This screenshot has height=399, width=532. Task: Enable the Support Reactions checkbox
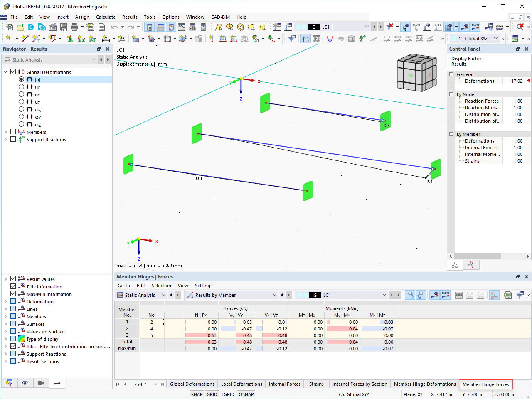point(14,139)
